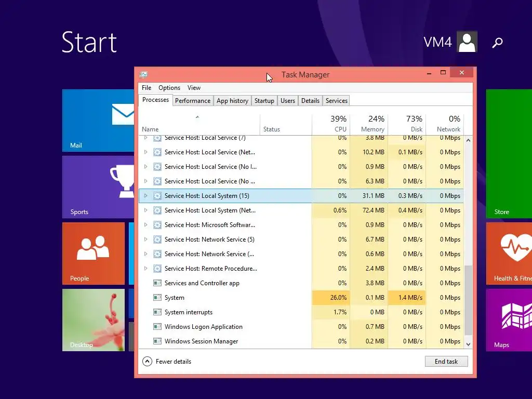Switch to the Services tab

[337, 101]
